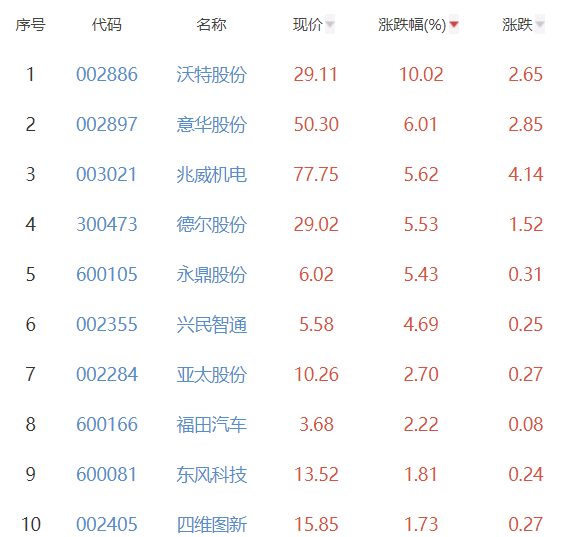Select change amount 0.08
Image resolution: width=574 pixels, height=537 pixels.
pos(526,425)
